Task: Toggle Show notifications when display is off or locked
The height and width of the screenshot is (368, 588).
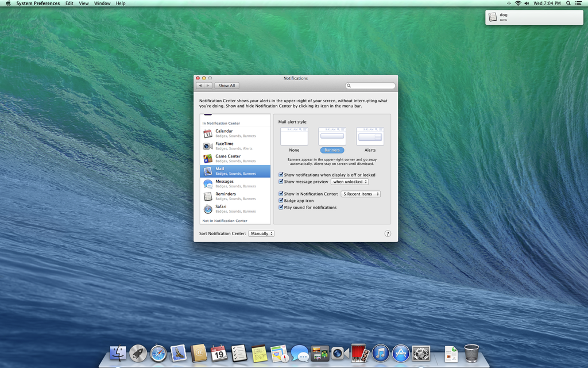Action: pos(281,175)
